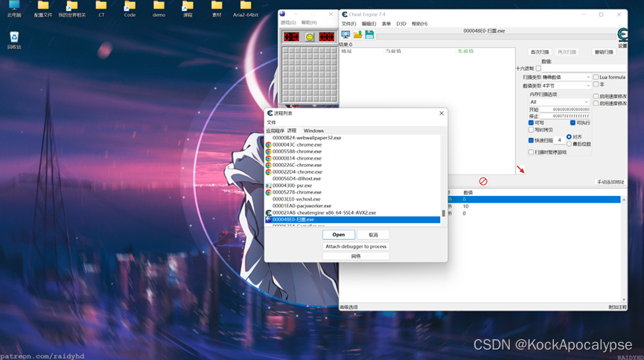Open the Aria2-64bit desktop folder

point(246,9)
